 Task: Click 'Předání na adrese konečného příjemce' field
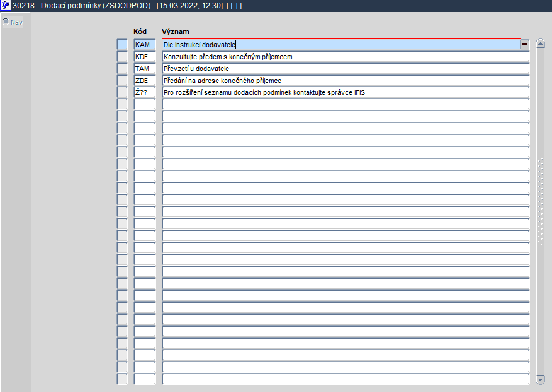346,81
